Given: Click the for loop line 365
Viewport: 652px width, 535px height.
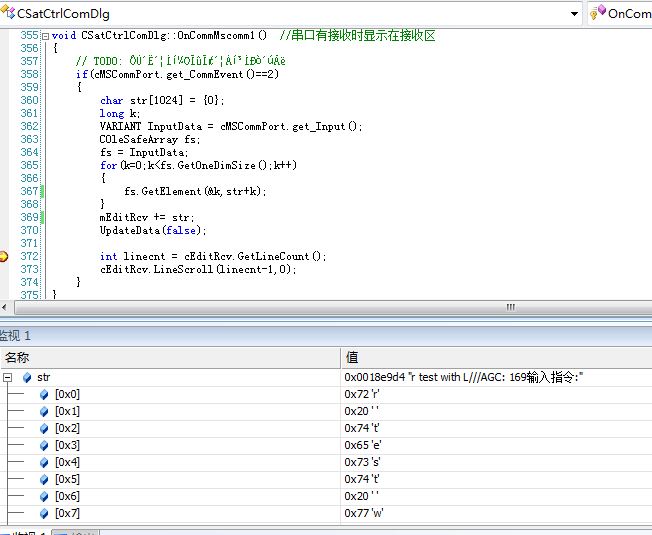Looking at the screenshot, I should point(198,165).
